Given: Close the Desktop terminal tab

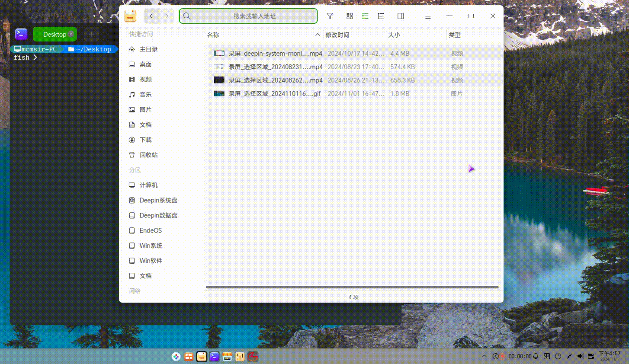Looking at the screenshot, I should (x=71, y=34).
